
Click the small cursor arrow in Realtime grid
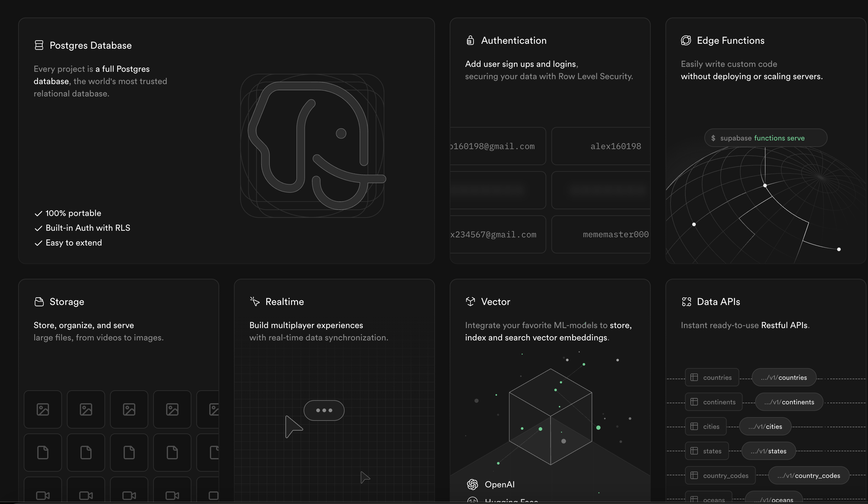pyautogui.click(x=365, y=478)
